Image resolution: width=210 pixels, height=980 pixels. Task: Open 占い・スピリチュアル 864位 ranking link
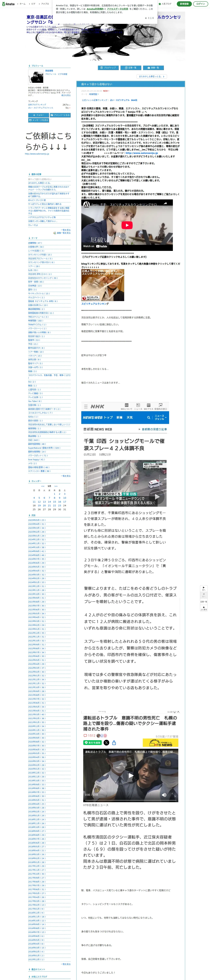point(123,100)
